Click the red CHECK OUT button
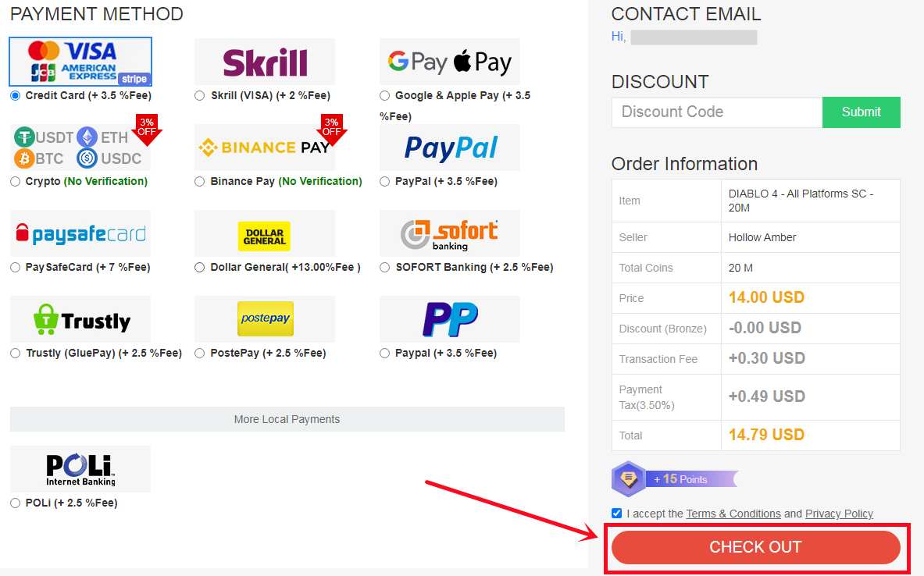This screenshot has width=924, height=576. click(x=755, y=547)
